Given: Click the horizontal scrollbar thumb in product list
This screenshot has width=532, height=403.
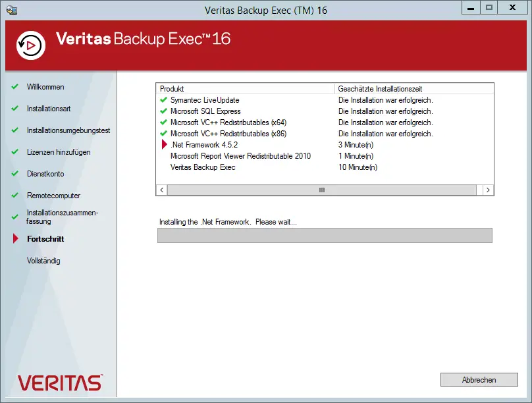Looking at the screenshot, I should 322,190.
